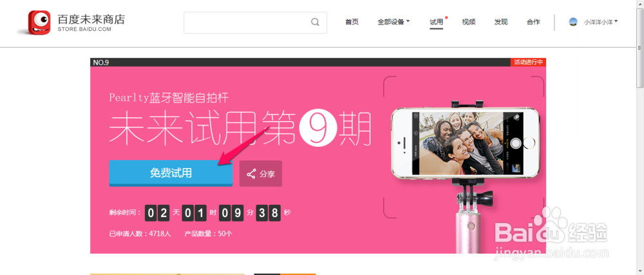Select the 试用 tab
The width and height of the screenshot is (644, 275).
tap(436, 22)
